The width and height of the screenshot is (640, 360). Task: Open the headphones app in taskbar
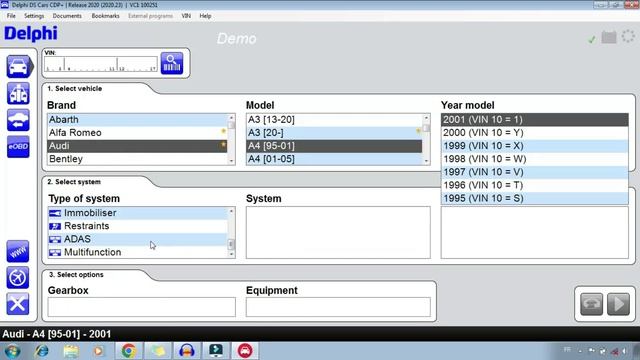point(187,351)
